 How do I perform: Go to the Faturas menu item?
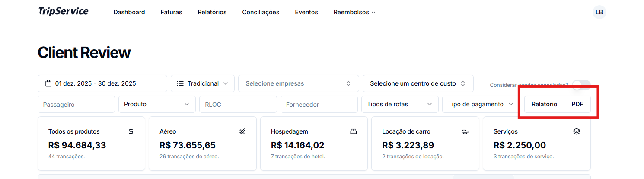171,12
